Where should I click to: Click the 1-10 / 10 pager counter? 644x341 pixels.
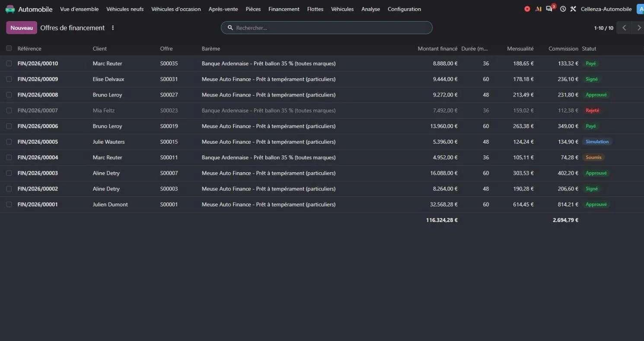click(603, 28)
